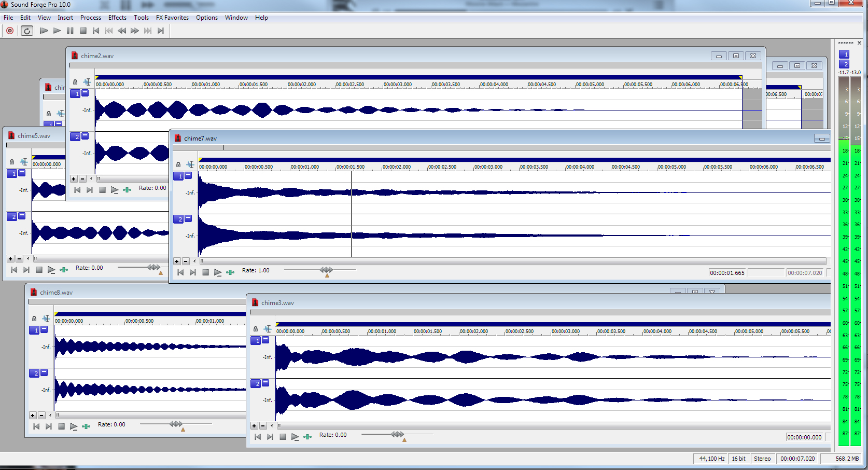
Task: Open the Edit menu
Action: point(25,18)
